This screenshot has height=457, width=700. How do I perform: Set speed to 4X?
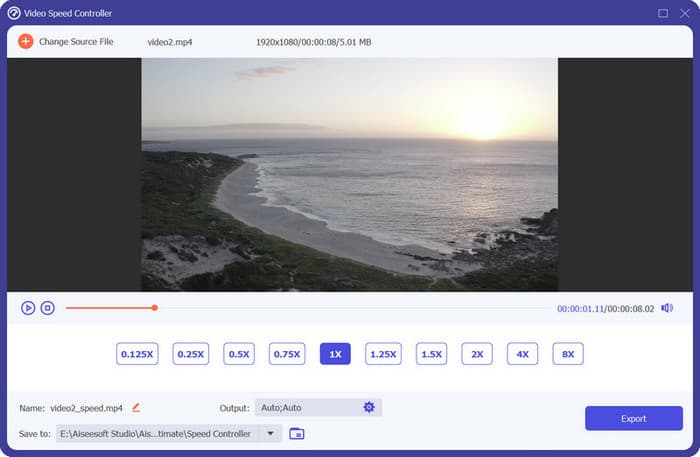[522, 354]
